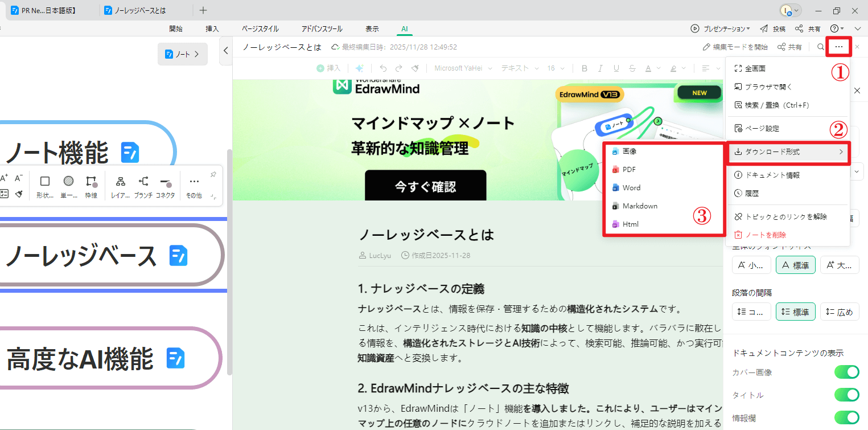This screenshot has height=430, width=868.
Task: Open the ブランチ (branch) style options
Action: [x=143, y=185]
